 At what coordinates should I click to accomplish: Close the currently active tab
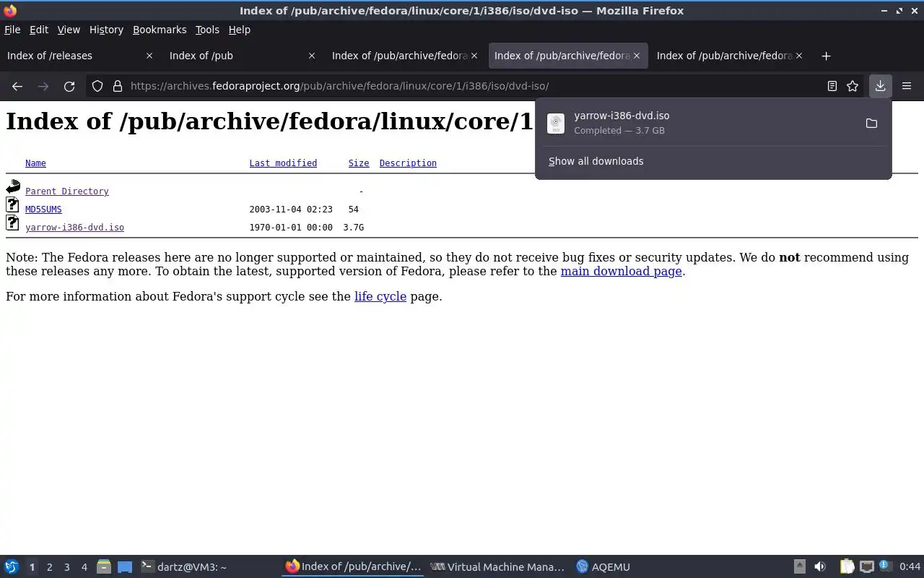coord(637,56)
